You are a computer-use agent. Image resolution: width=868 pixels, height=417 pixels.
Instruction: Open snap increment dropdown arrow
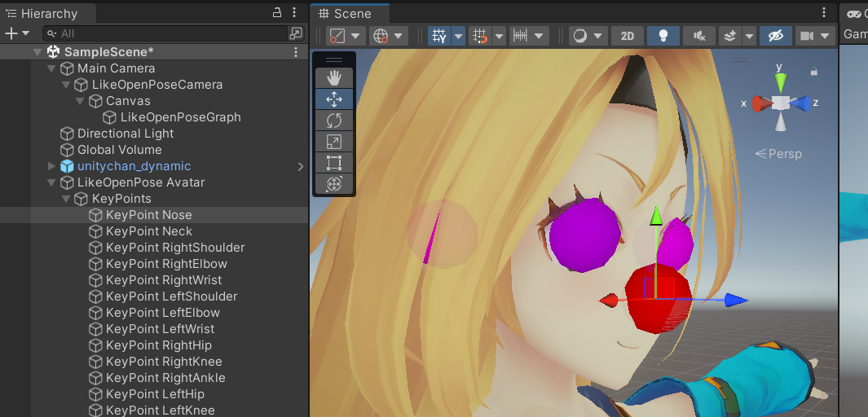coord(500,36)
